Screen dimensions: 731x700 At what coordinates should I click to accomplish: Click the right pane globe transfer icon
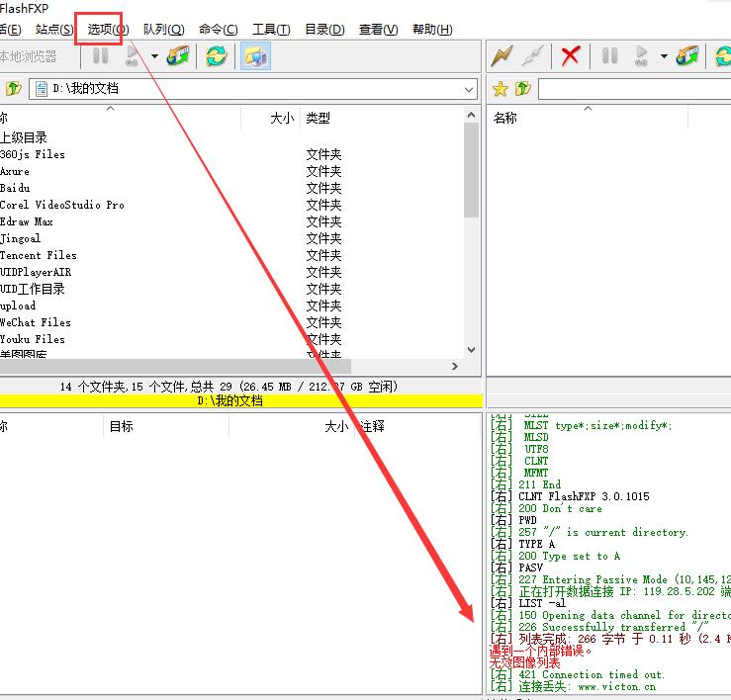tap(687, 56)
